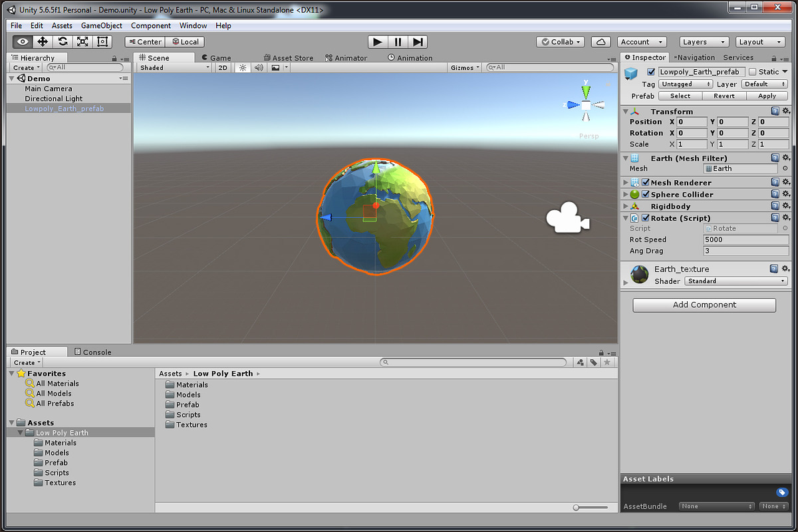The image size is (798, 532).
Task: Open Transform component gear settings
Action: tap(785, 111)
